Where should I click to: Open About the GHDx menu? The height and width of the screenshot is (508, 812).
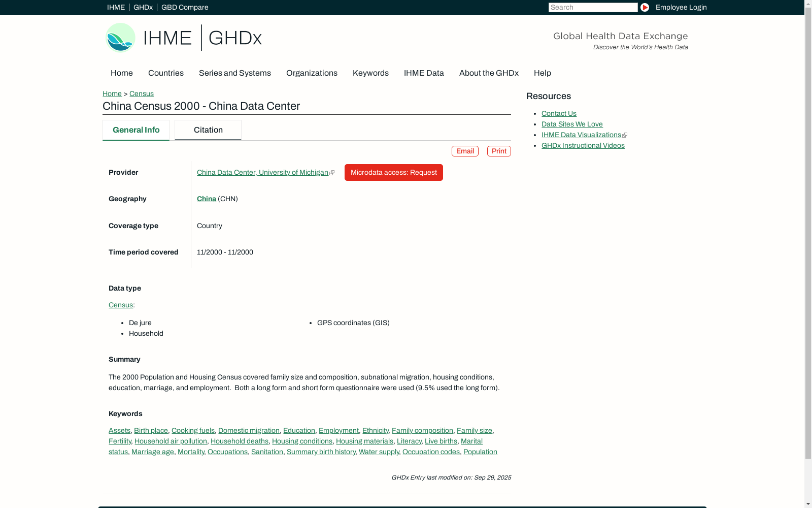coord(489,73)
